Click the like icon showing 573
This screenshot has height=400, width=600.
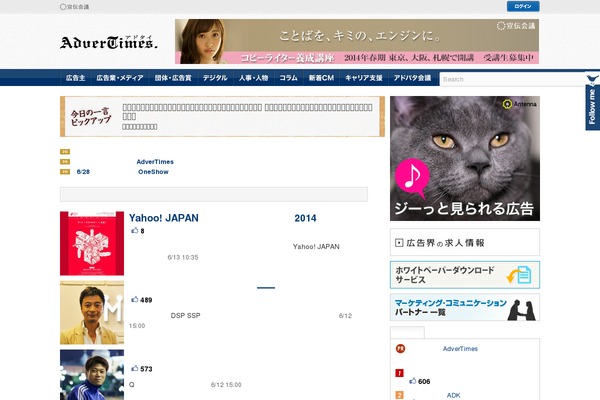click(135, 368)
